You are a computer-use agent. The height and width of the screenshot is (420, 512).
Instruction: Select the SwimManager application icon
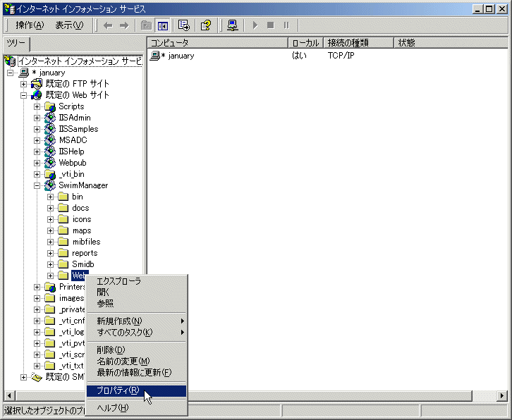click(x=50, y=185)
